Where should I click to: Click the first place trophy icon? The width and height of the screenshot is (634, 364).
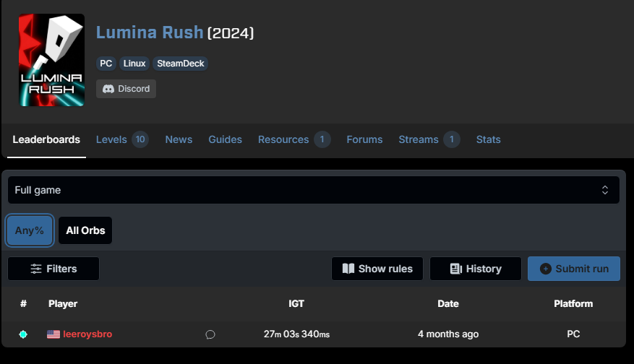pyautogui.click(x=23, y=334)
